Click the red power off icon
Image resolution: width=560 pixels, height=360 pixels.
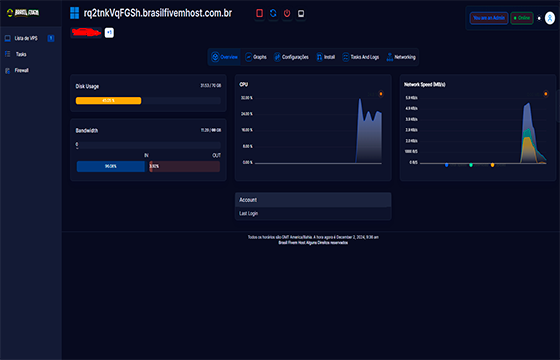pyautogui.click(x=287, y=13)
